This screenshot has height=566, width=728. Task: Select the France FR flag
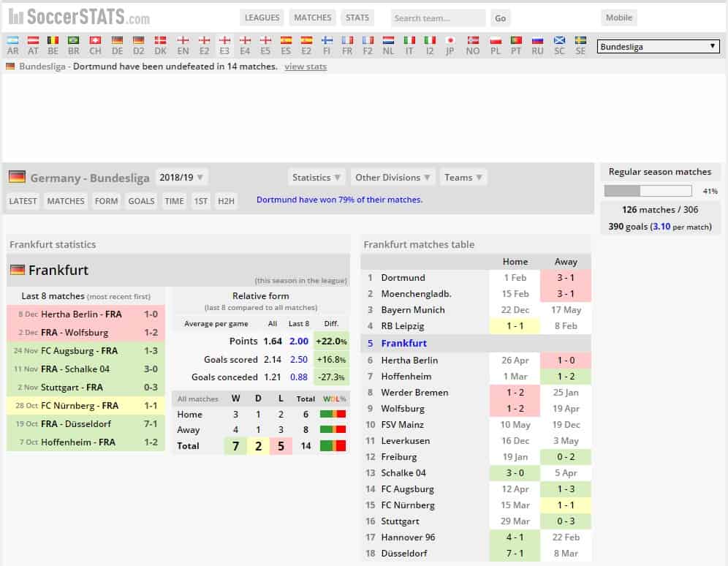point(347,40)
